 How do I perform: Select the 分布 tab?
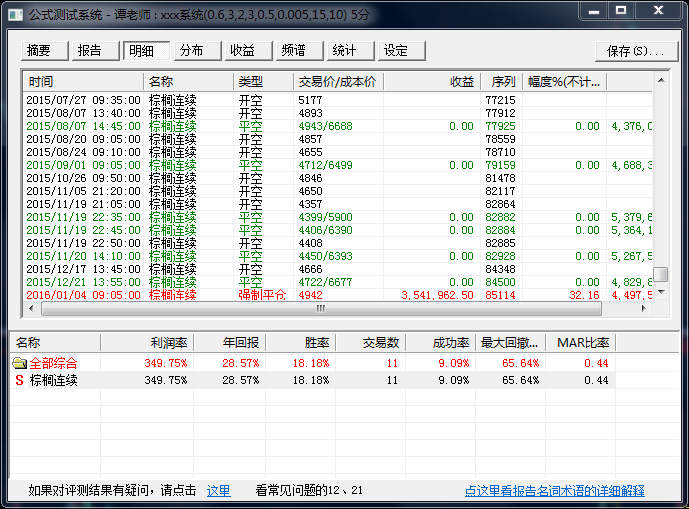click(x=194, y=51)
